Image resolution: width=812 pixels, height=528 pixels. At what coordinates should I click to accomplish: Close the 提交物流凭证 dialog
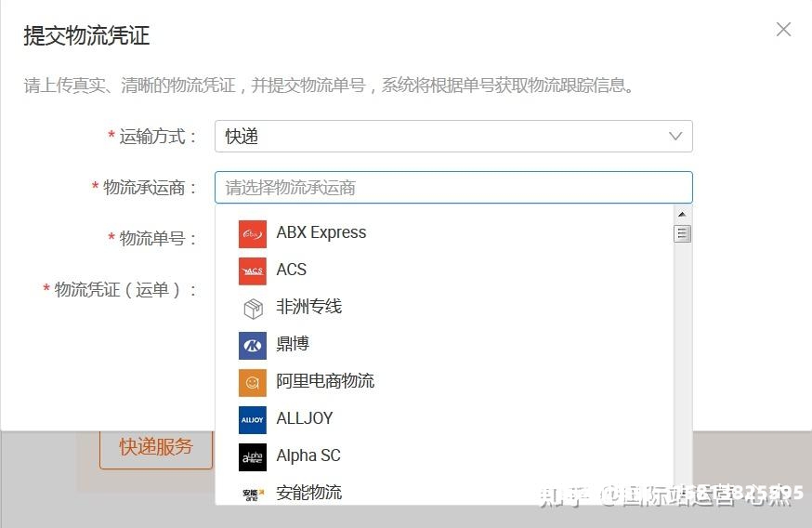click(783, 30)
